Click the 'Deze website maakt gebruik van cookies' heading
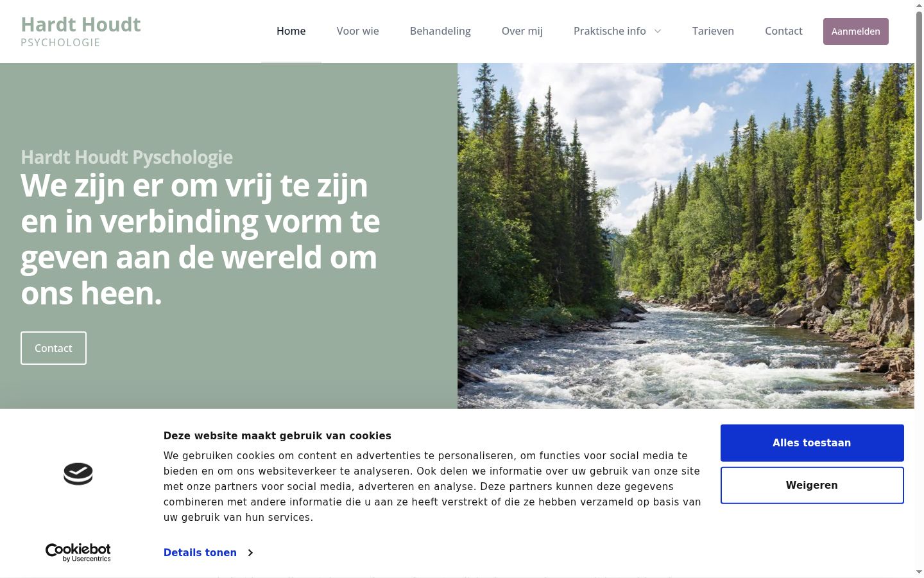The image size is (924, 578). pos(277,435)
